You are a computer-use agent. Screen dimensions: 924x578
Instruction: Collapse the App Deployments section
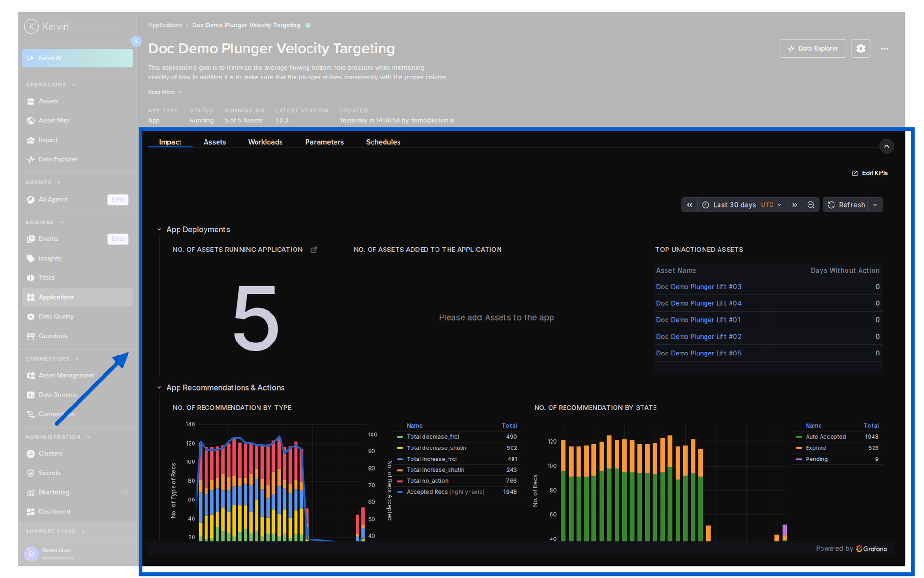click(x=159, y=230)
